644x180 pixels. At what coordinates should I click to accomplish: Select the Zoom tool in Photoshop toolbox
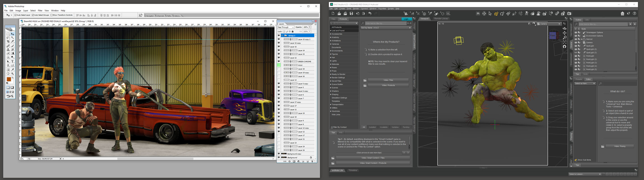(x=12, y=73)
